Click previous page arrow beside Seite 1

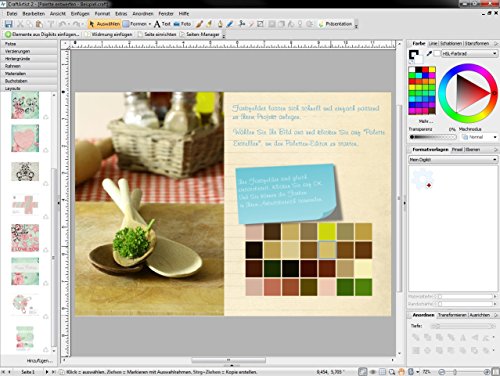(x=9, y=372)
